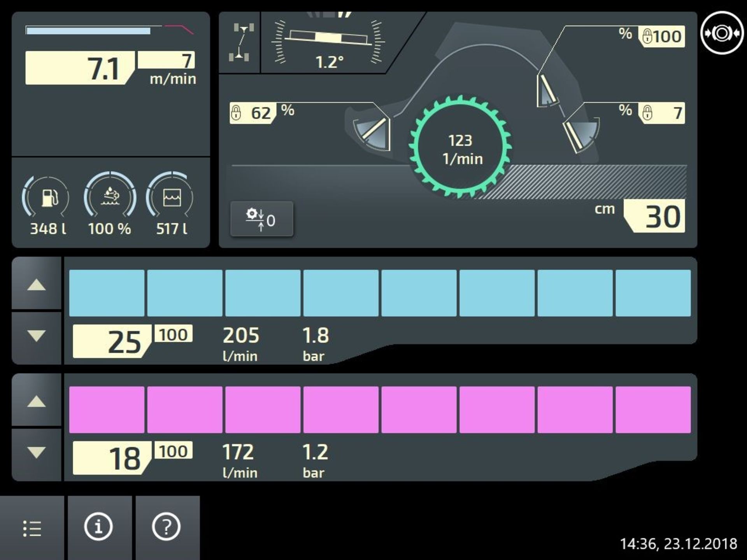The image size is (747, 560).
Task: Select the last pink nozzle segment
Action: tap(653, 409)
